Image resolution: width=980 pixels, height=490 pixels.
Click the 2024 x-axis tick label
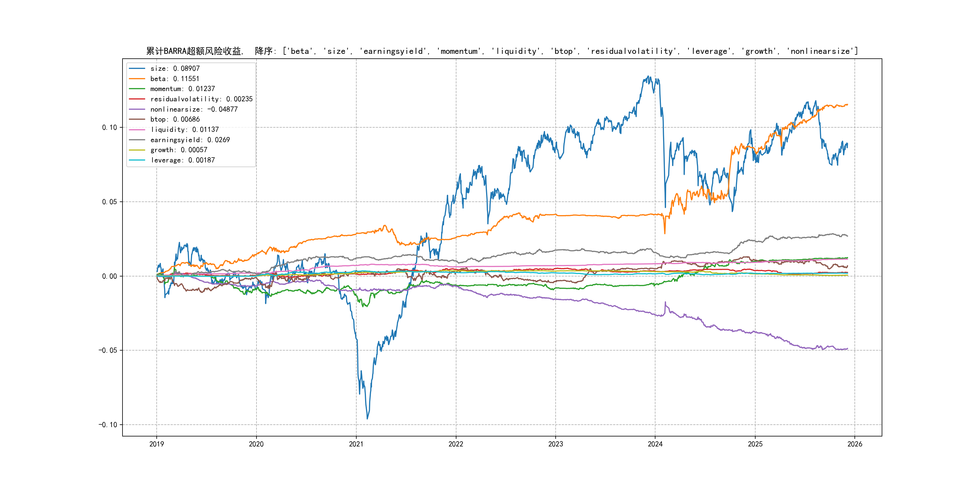pos(655,444)
